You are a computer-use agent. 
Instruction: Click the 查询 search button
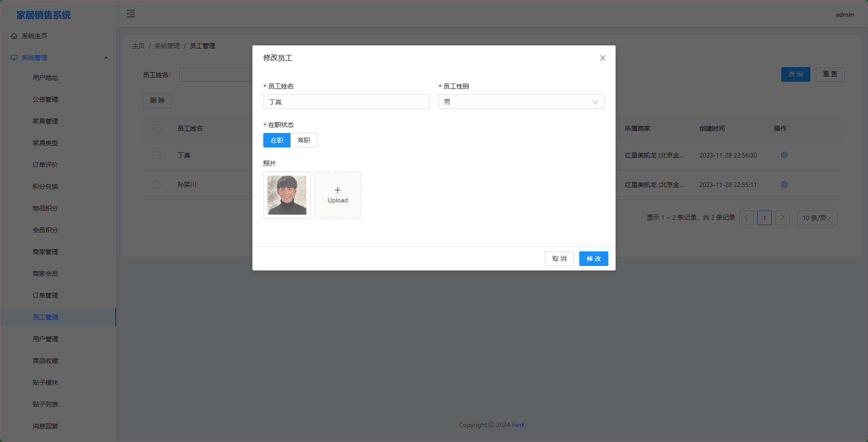click(x=796, y=74)
